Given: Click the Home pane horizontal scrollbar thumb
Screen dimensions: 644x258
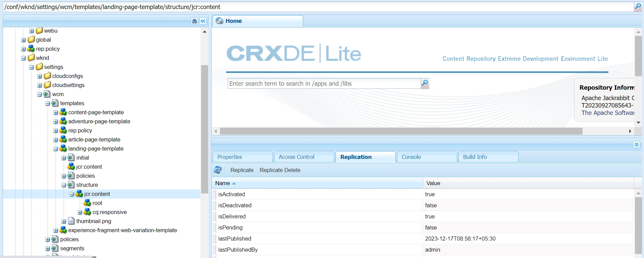Looking at the screenshot, I should point(401,131).
